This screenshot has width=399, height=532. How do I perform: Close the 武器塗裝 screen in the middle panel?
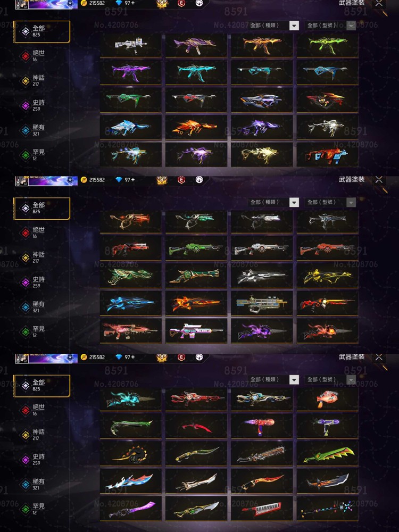379,180
